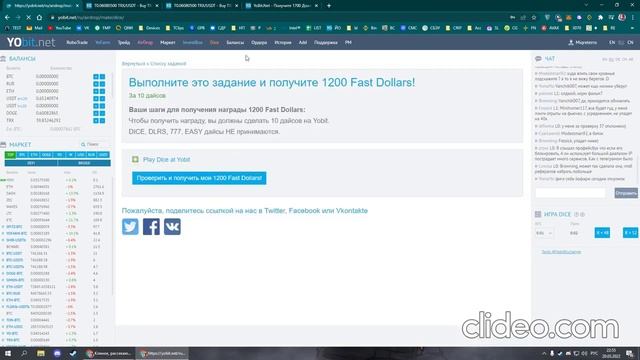Open the РМ menu item
This screenshot has height=360, width=640.
(x=348, y=42)
